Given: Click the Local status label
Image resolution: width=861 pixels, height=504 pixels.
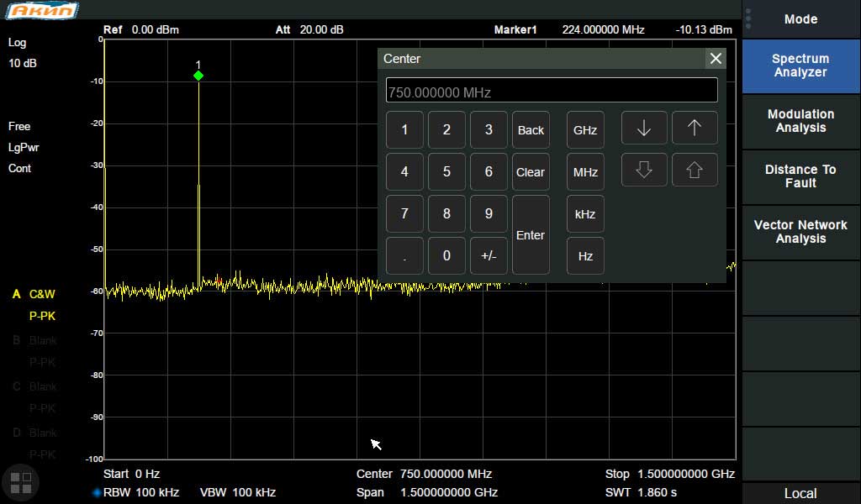Looking at the screenshot, I should point(800,493).
